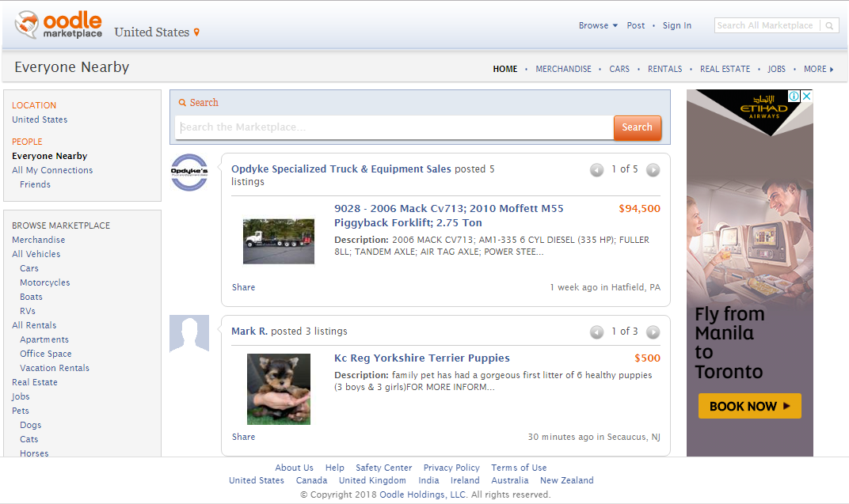The height and width of the screenshot is (504, 849).
Task: Open About Us footer link
Action: [x=294, y=468]
